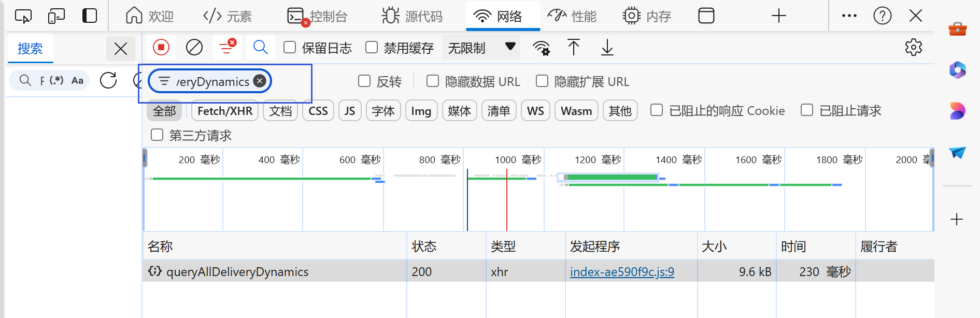This screenshot has height=318, width=980.
Task: Click the import HAR upload arrow icon
Action: point(573,48)
